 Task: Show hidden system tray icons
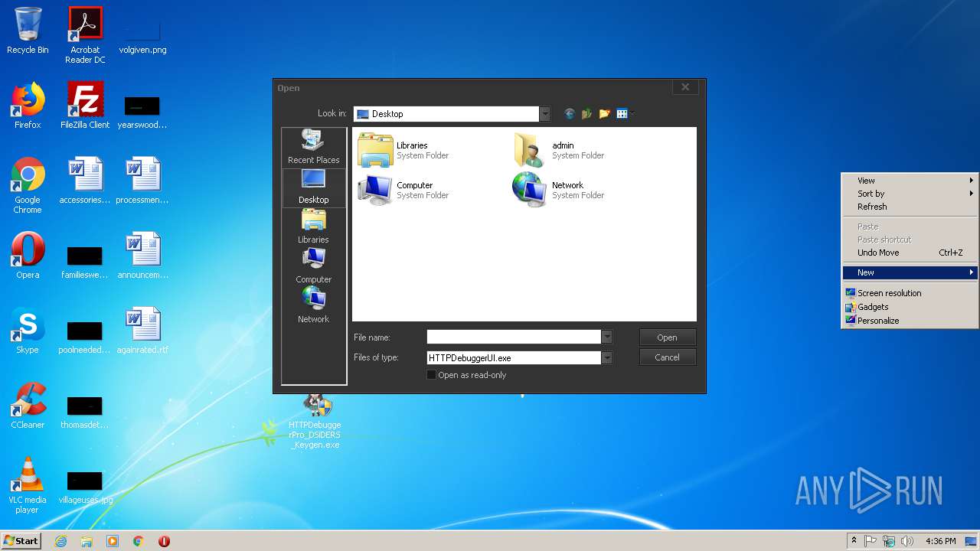coord(854,541)
